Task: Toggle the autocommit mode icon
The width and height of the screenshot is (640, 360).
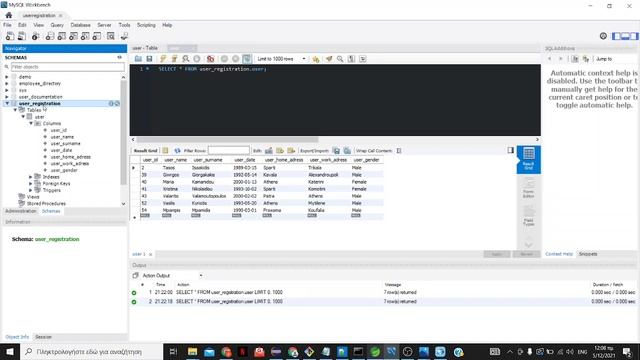Action: tap(247, 59)
